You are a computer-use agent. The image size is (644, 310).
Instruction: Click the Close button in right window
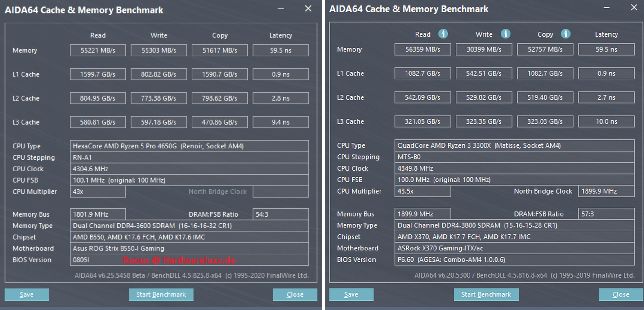(x=621, y=295)
